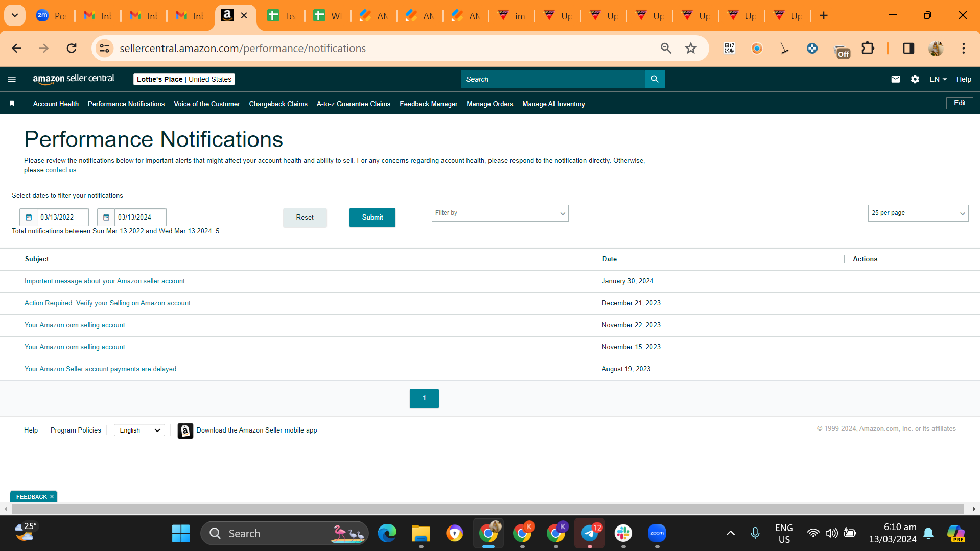Click the Help link in header
This screenshot has height=551, width=980.
click(964, 79)
